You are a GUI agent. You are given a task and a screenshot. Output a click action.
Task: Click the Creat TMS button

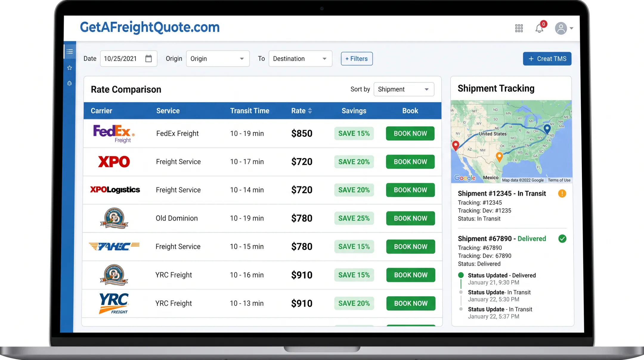pos(547,59)
